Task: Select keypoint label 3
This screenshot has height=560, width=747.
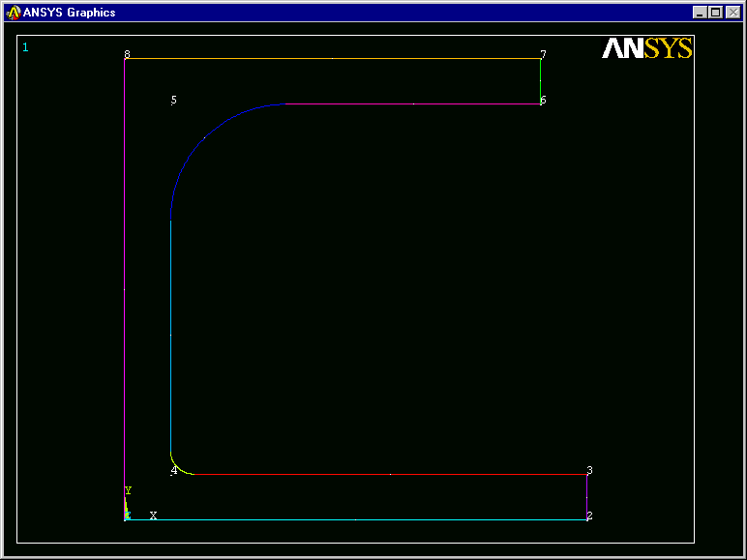Action: [x=590, y=470]
